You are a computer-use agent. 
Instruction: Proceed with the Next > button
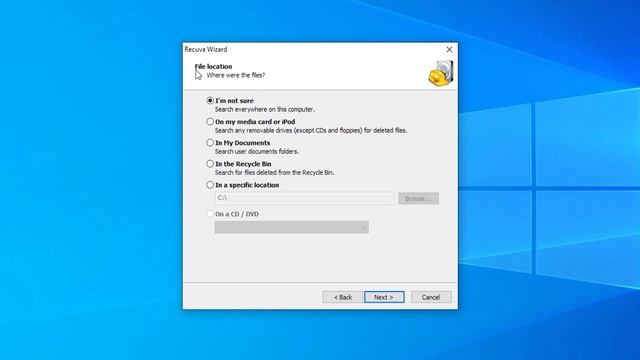384,297
